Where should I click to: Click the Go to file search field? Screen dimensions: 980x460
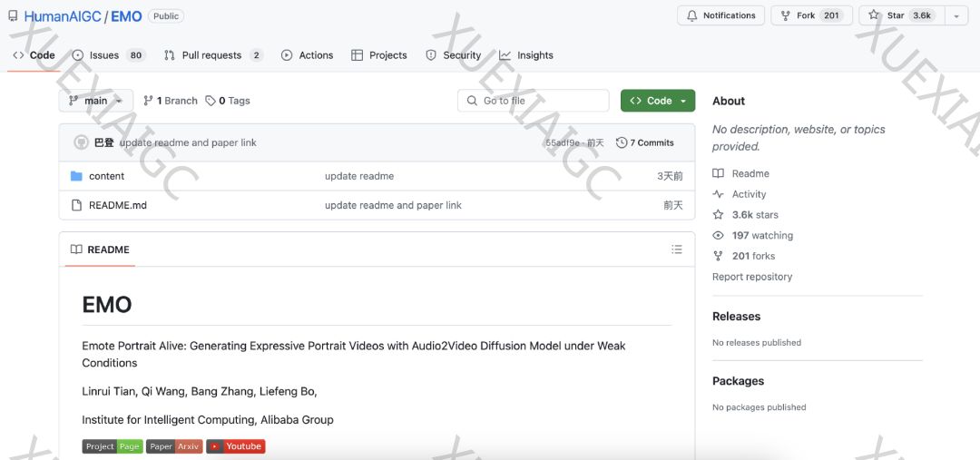(534, 101)
